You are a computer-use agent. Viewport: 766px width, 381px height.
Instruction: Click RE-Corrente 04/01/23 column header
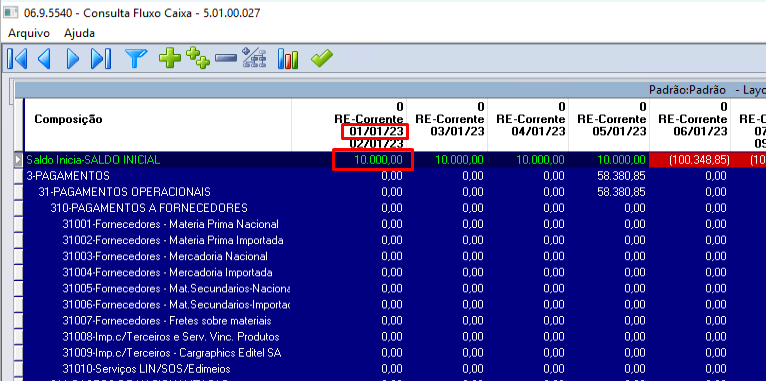[x=528, y=125]
